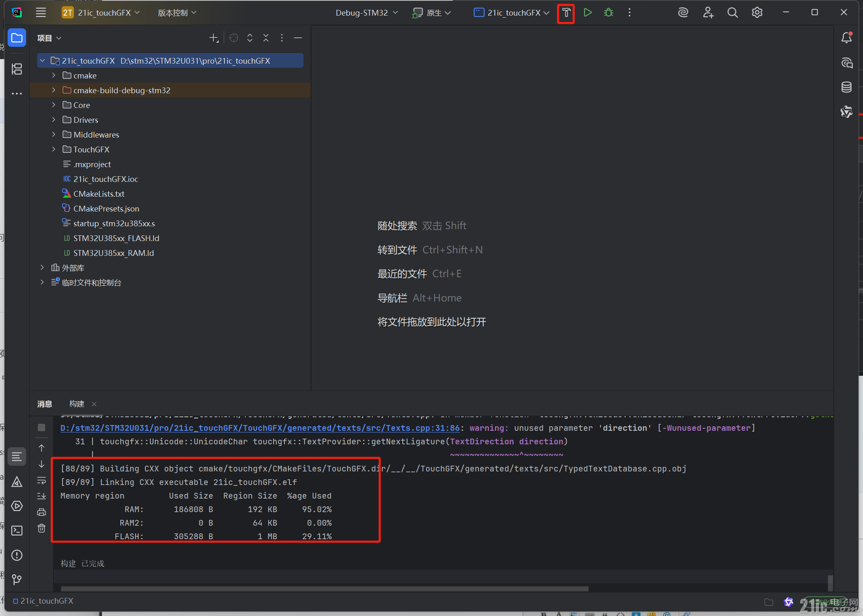This screenshot has width=863, height=616.
Task: Open Git version control tool window
Action: (17, 579)
